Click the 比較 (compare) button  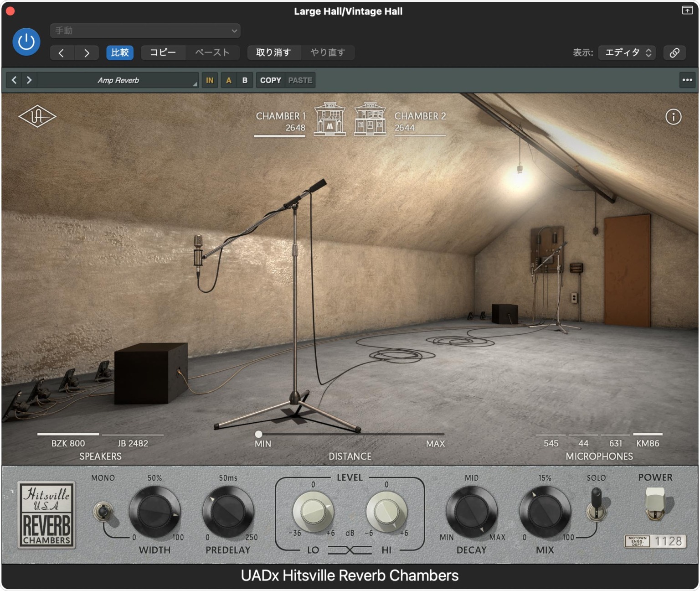(x=120, y=52)
